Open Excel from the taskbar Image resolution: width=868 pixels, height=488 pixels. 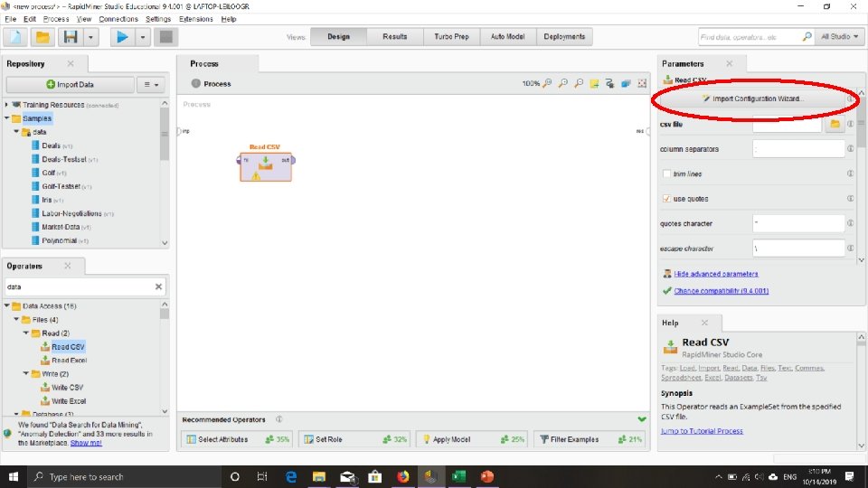click(x=459, y=476)
